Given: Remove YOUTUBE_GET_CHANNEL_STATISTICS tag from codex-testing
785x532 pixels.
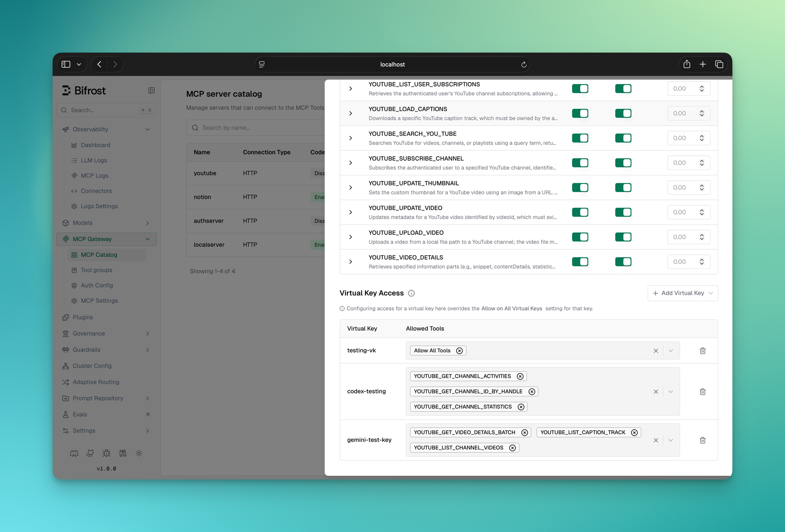Looking at the screenshot, I should 521,407.
